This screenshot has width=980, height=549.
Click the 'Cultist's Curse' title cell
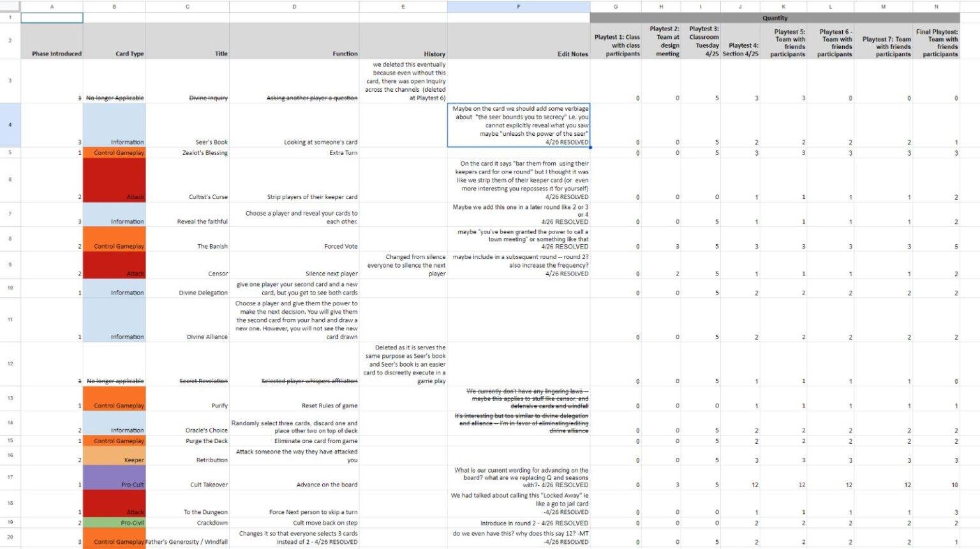(188, 180)
